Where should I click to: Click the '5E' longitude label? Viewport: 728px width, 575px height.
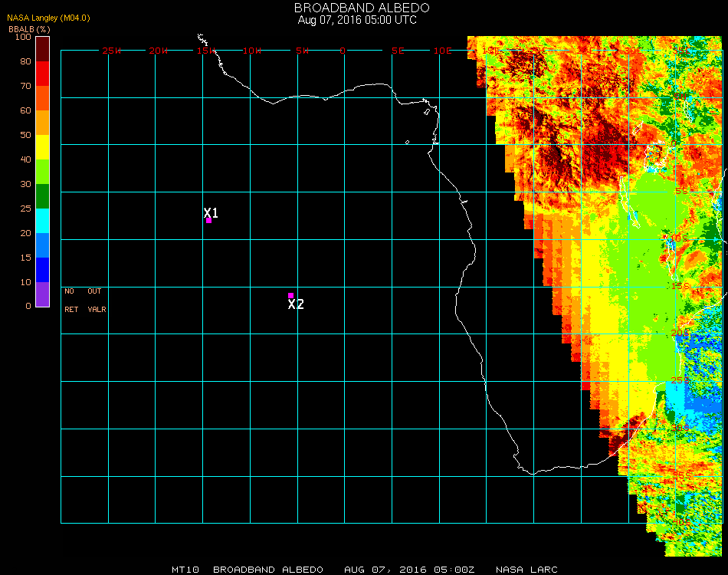click(x=398, y=51)
